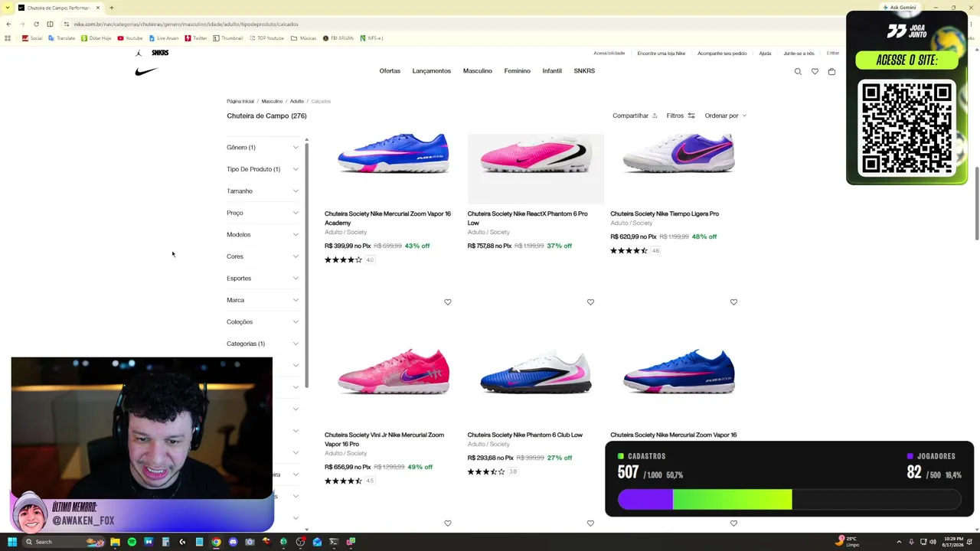The image size is (980, 551).
Task: Click the Filtros button
Action: (680, 116)
